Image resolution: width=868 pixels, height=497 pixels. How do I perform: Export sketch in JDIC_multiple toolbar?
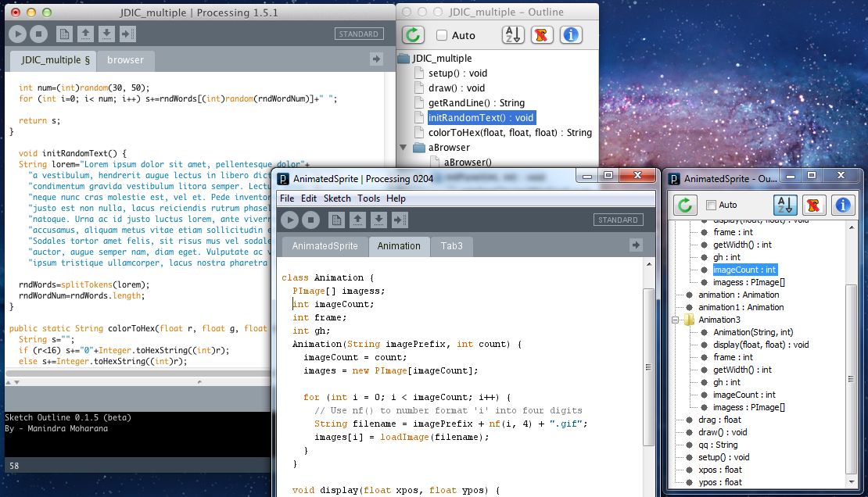click(x=127, y=34)
